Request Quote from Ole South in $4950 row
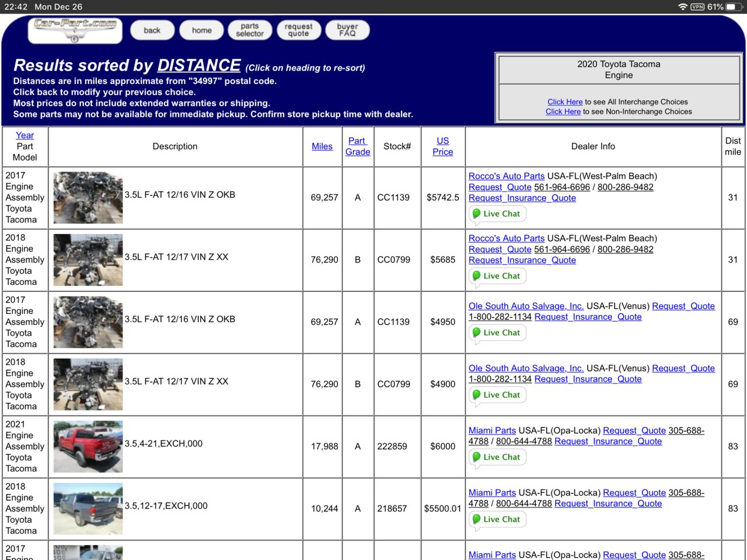 (x=683, y=306)
